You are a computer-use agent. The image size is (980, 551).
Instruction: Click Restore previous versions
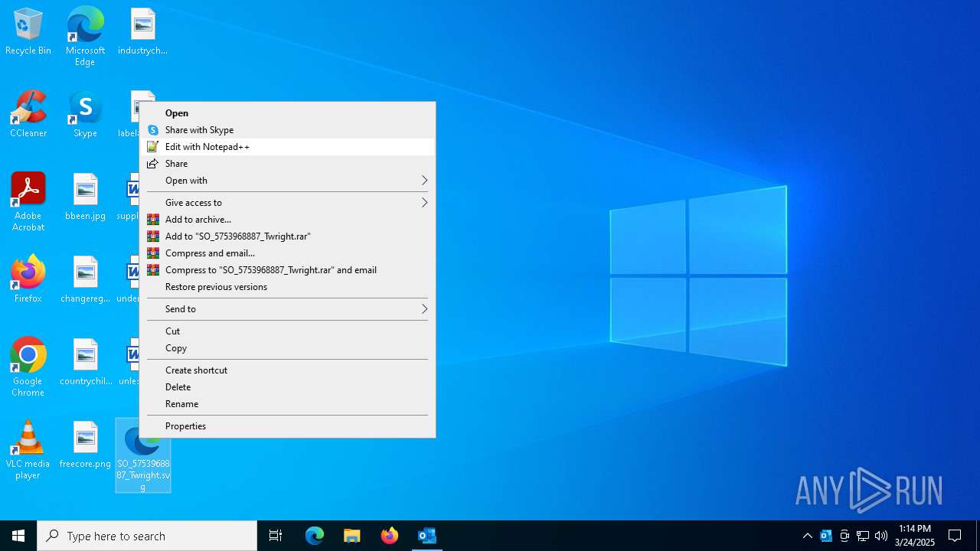click(287, 287)
